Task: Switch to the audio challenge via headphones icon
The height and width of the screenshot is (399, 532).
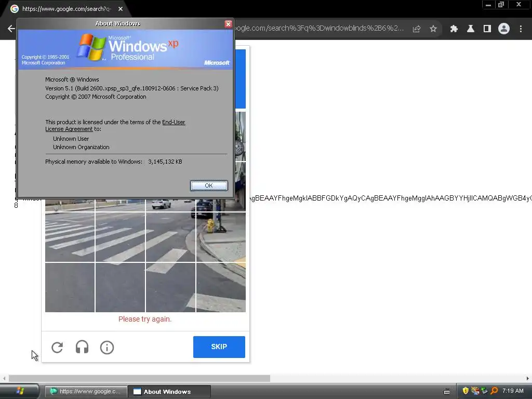Action: [82, 347]
